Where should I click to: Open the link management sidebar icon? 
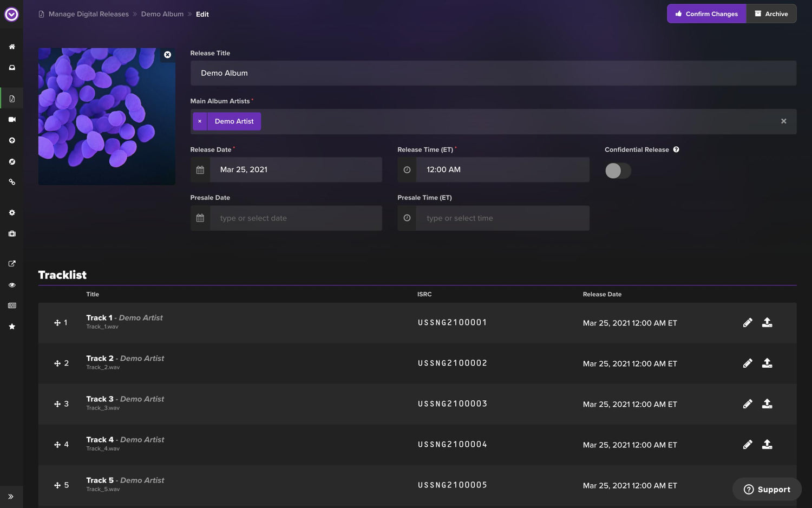click(12, 182)
